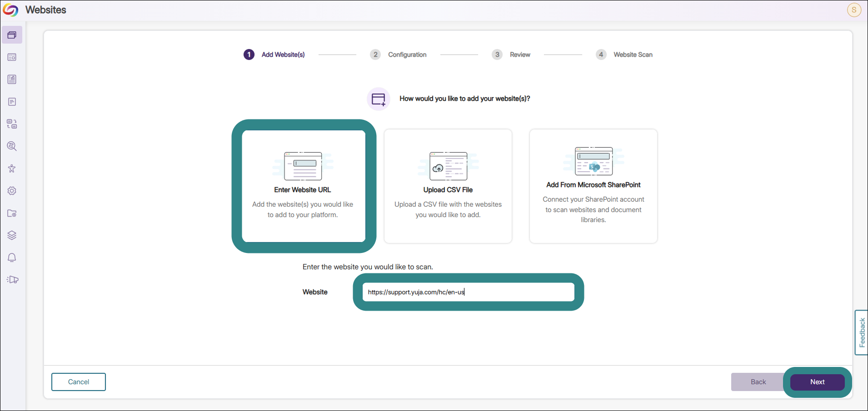
Task: Click the Website field label
Action: click(315, 292)
